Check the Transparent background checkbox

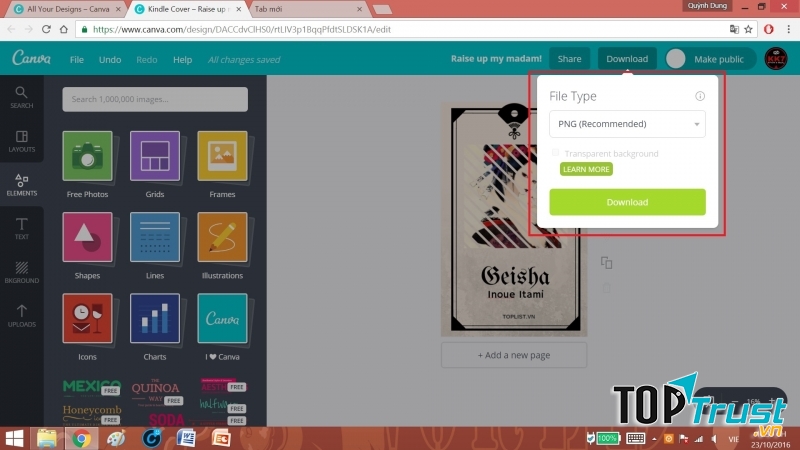[556, 153]
